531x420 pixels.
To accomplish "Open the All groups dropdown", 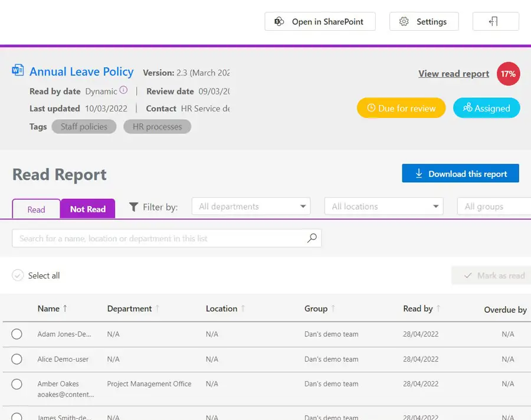I will coord(494,206).
